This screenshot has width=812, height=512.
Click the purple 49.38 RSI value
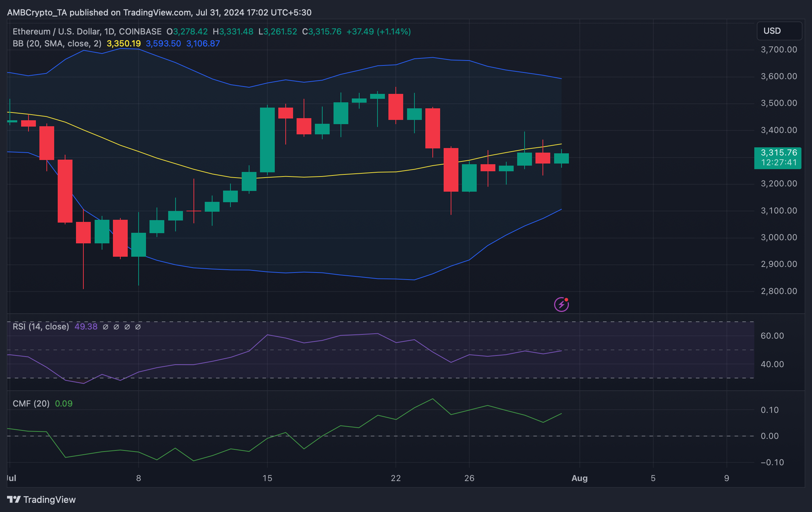click(x=86, y=327)
